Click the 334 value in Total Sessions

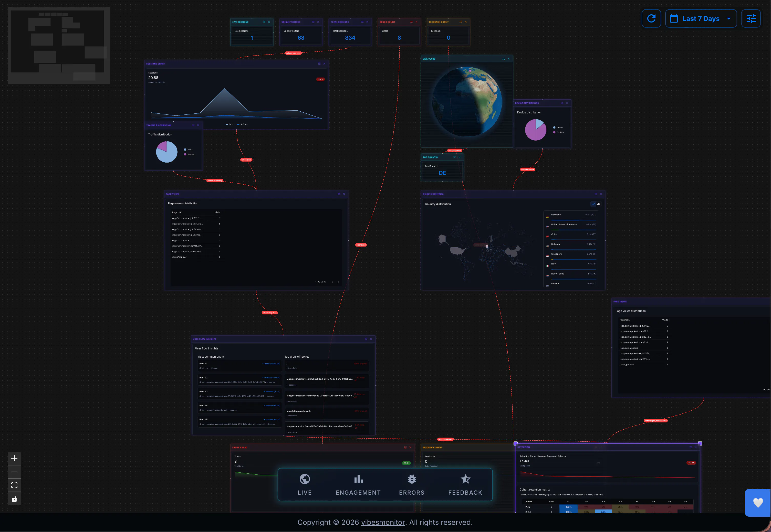pos(350,38)
